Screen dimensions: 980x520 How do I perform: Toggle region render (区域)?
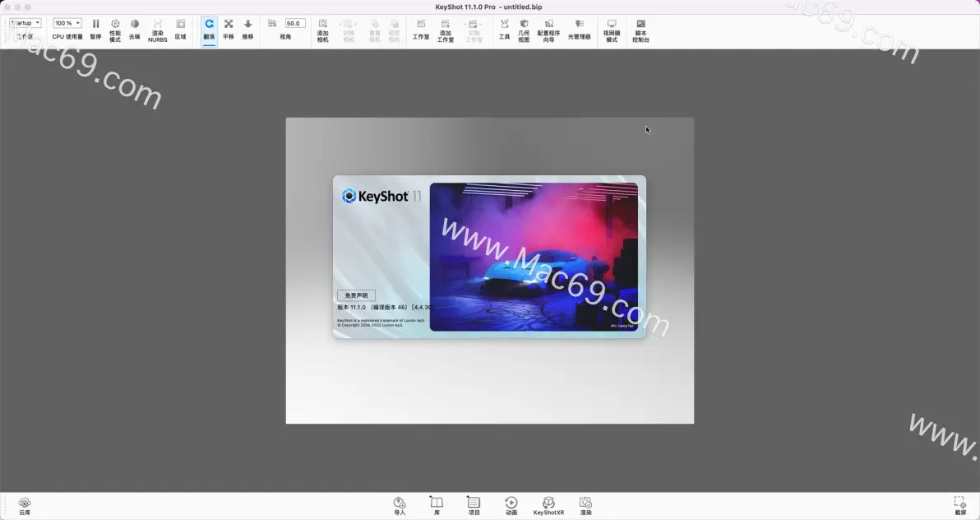click(x=181, y=30)
